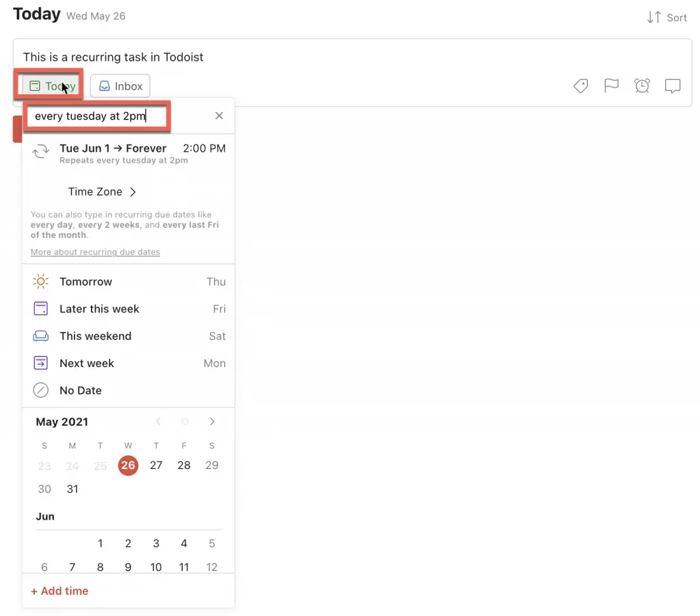Choose This weekend option
The height and width of the screenshot is (616, 700).
click(129, 336)
